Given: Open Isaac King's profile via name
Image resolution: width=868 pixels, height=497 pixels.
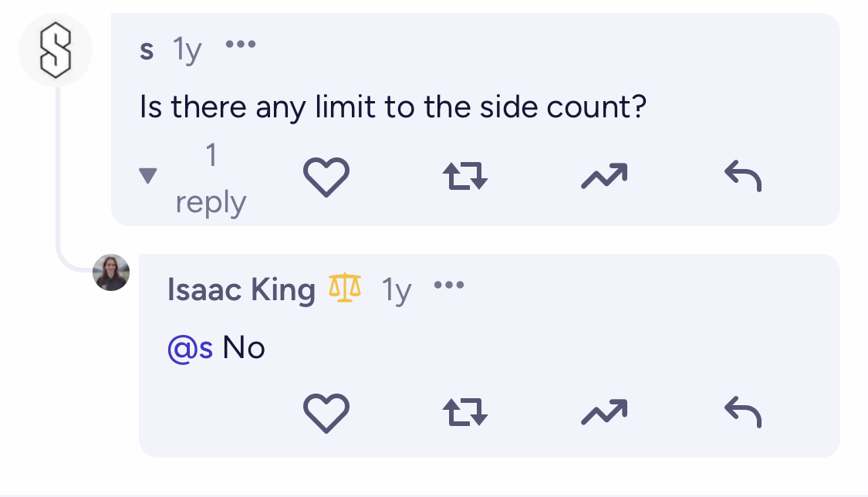Looking at the screenshot, I should (241, 289).
